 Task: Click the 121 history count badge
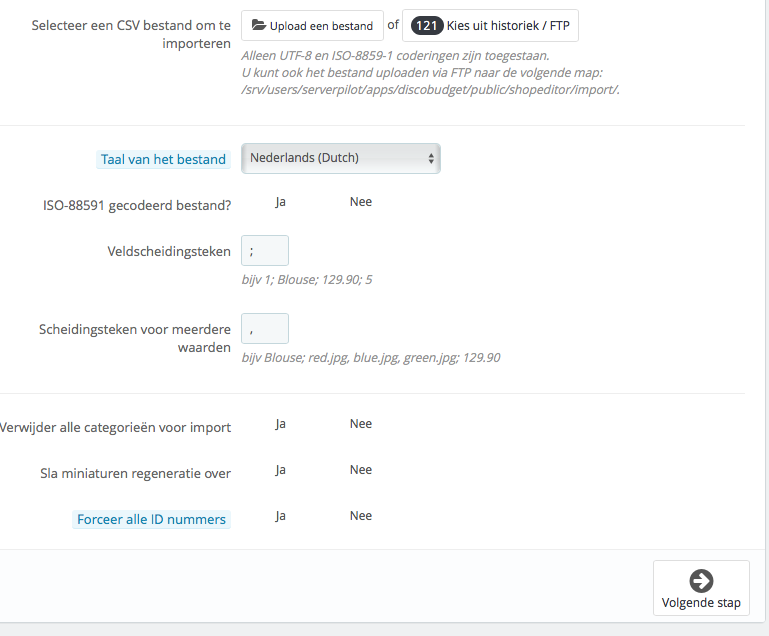coord(427,26)
